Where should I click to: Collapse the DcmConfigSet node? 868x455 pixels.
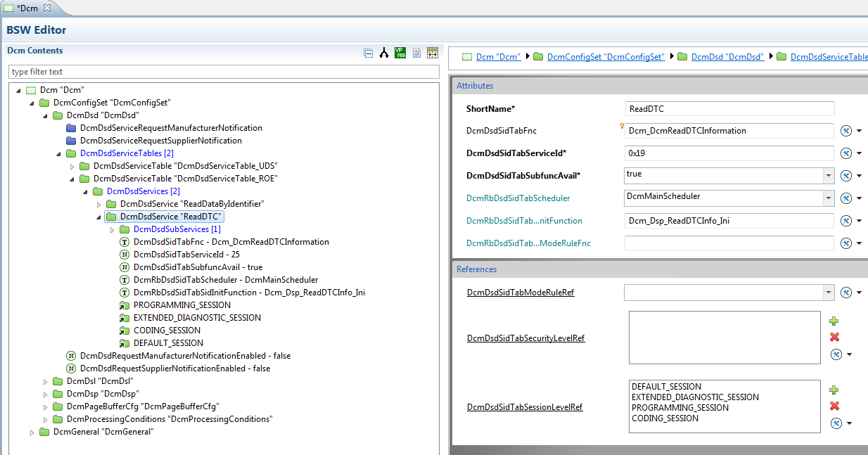tap(32, 103)
